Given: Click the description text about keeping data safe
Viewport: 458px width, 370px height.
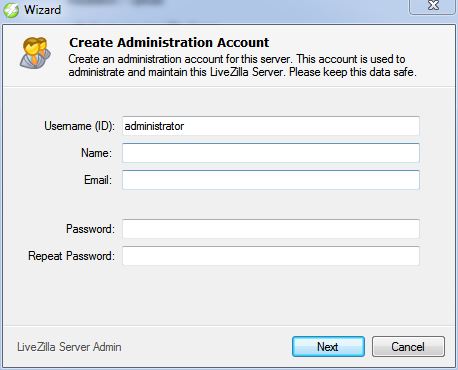Looking at the screenshot, I should (242, 65).
